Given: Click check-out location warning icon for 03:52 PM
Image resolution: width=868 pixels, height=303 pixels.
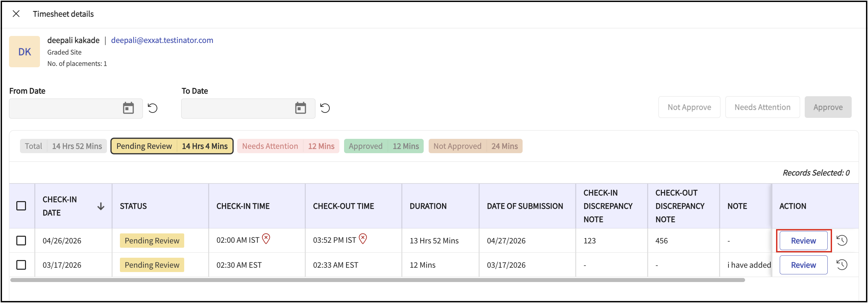Looking at the screenshot, I should (x=363, y=239).
